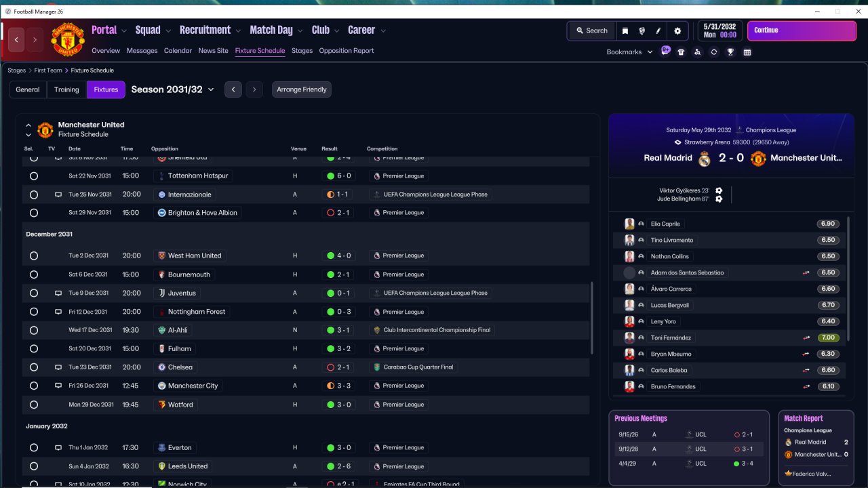Image resolution: width=868 pixels, height=488 pixels.
Task: Open the Opposition Report sub-menu item
Action: pos(347,51)
